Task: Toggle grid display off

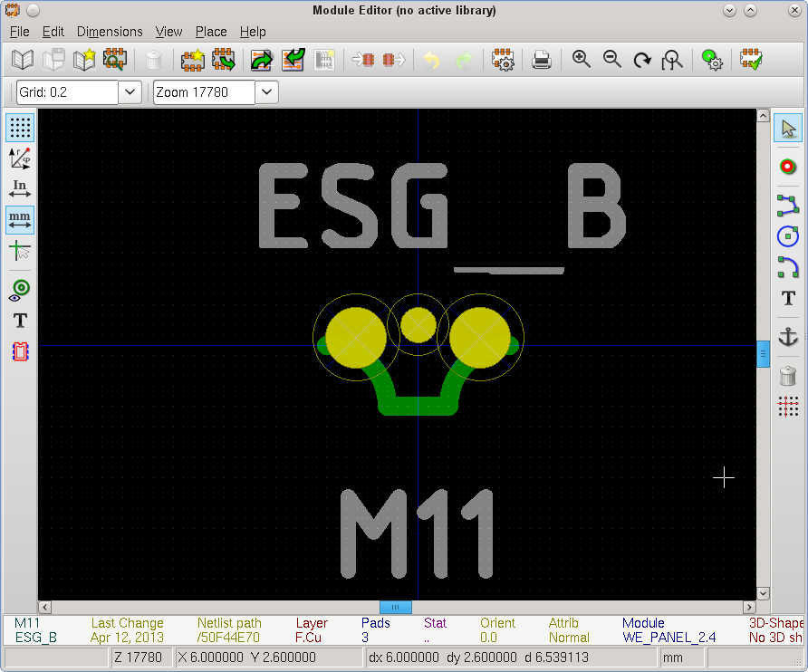Action: click(x=20, y=128)
